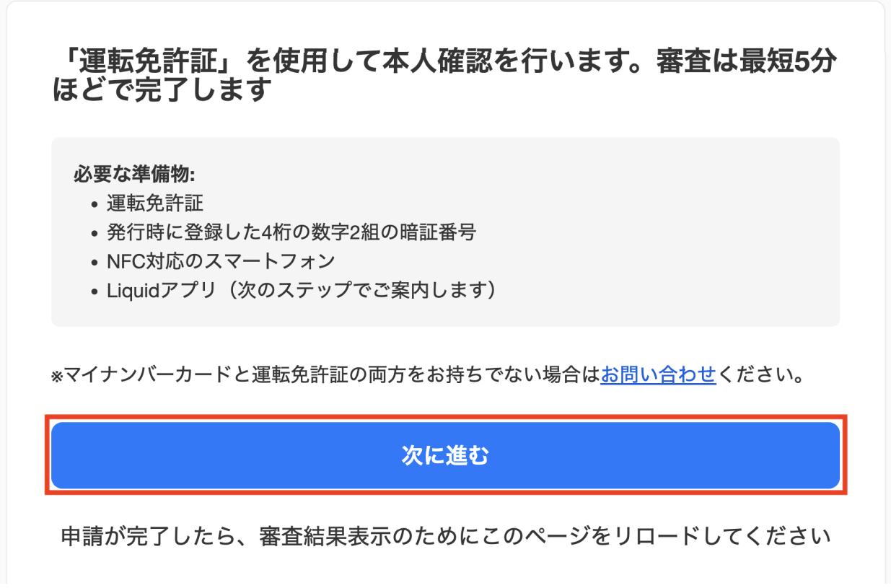Click the blue 次に進む button
The image size is (891, 588).
(x=445, y=455)
